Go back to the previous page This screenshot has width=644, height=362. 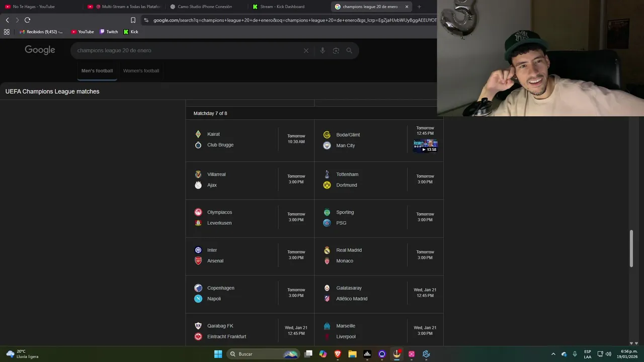click(x=7, y=20)
